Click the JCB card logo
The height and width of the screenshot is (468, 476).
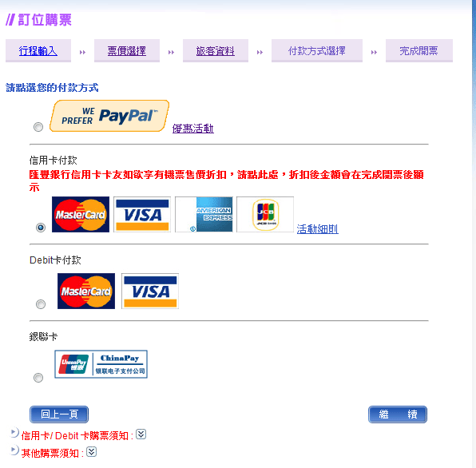(x=265, y=214)
